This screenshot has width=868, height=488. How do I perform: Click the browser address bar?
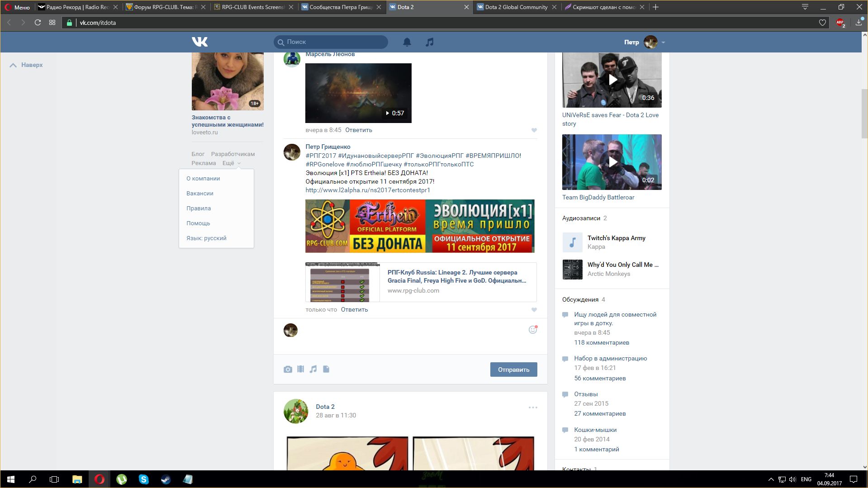point(446,23)
